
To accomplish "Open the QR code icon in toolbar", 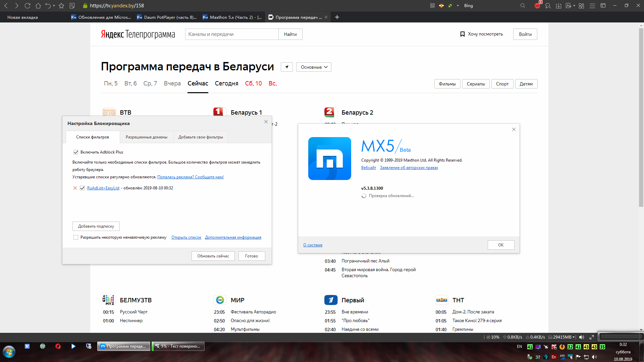I will click(432, 6).
